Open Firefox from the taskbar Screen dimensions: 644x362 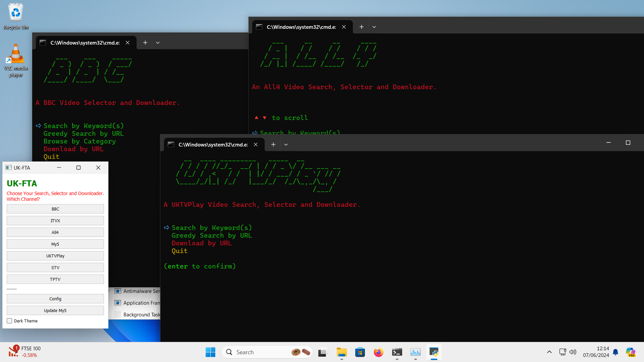[x=378, y=352]
